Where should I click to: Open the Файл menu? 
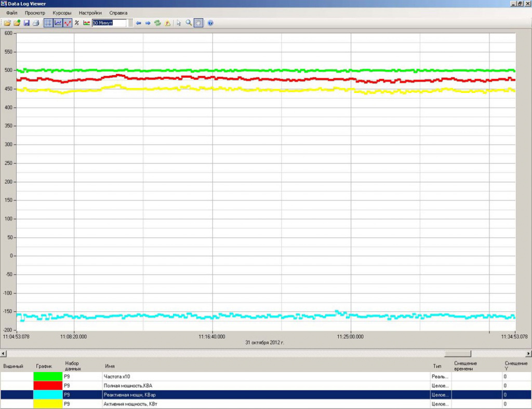pyautogui.click(x=11, y=13)
